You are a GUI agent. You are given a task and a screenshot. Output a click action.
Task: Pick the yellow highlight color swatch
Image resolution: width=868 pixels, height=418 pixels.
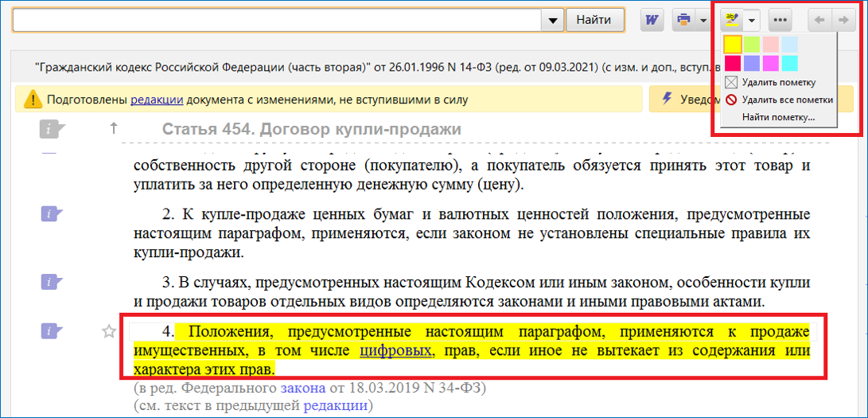click(733, 43)
